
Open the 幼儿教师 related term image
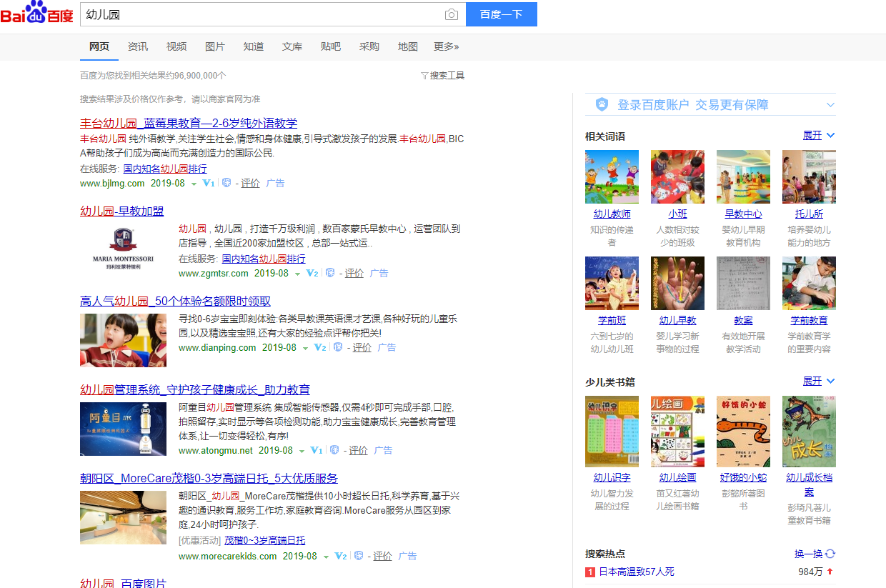pos(612,176)
